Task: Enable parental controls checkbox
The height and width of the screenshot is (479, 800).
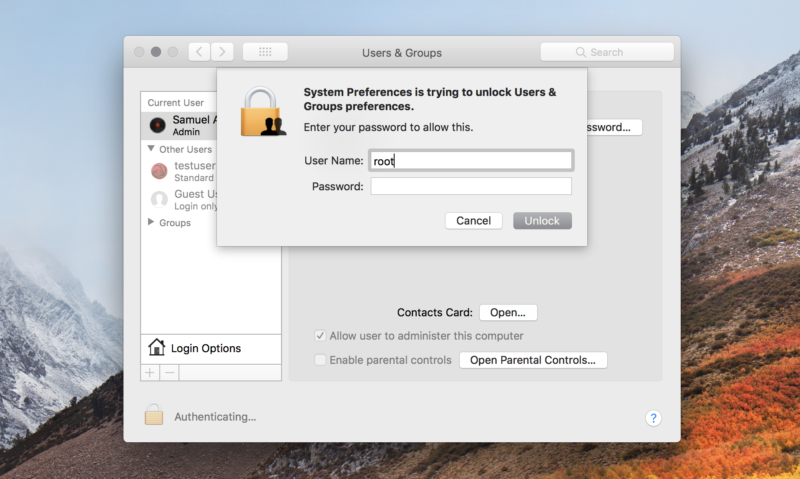Action: click(320, 360)
